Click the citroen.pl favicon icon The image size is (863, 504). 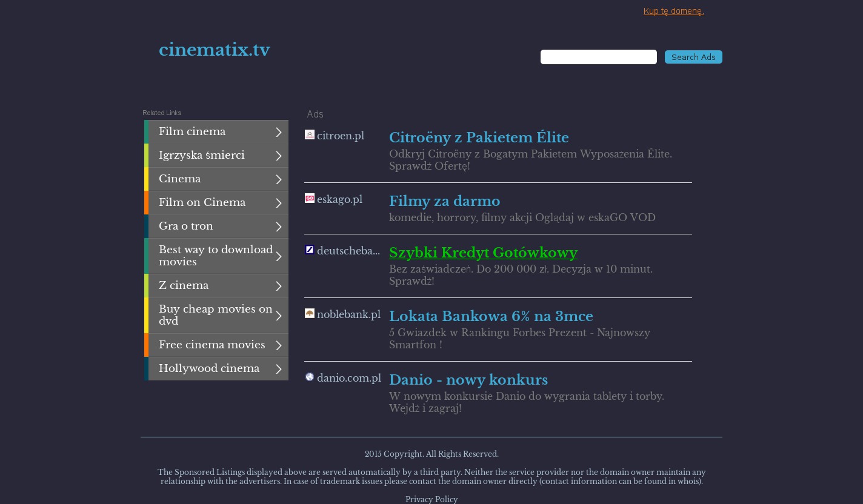[309, 134]
